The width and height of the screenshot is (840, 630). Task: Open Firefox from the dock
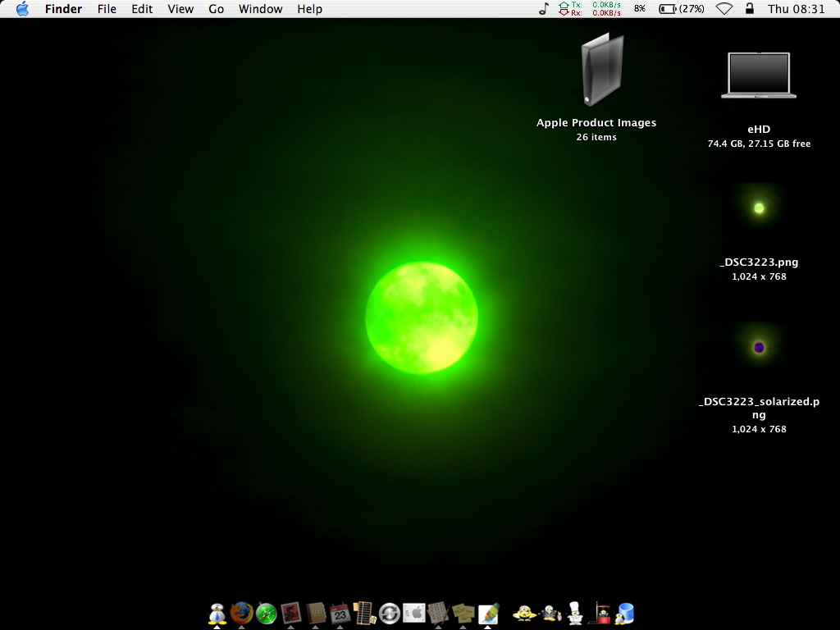(241, 613)
